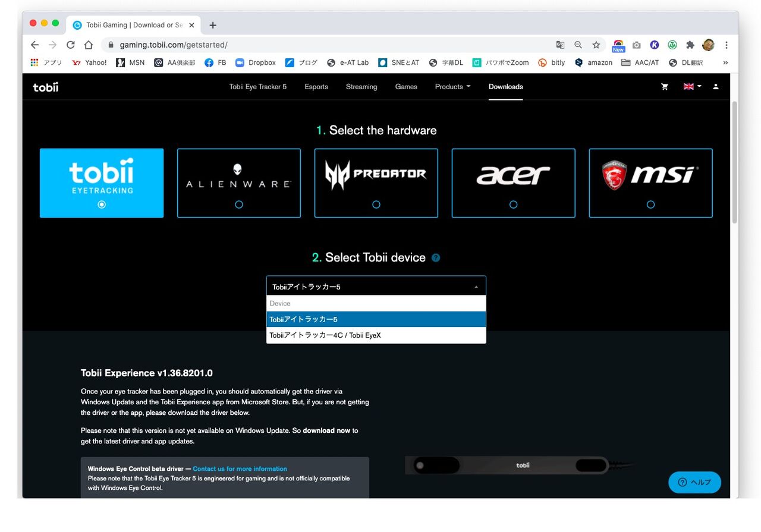Open Chrome three-dot menu
The height and width of the screenshot is (532, 761).
(726, 45)
